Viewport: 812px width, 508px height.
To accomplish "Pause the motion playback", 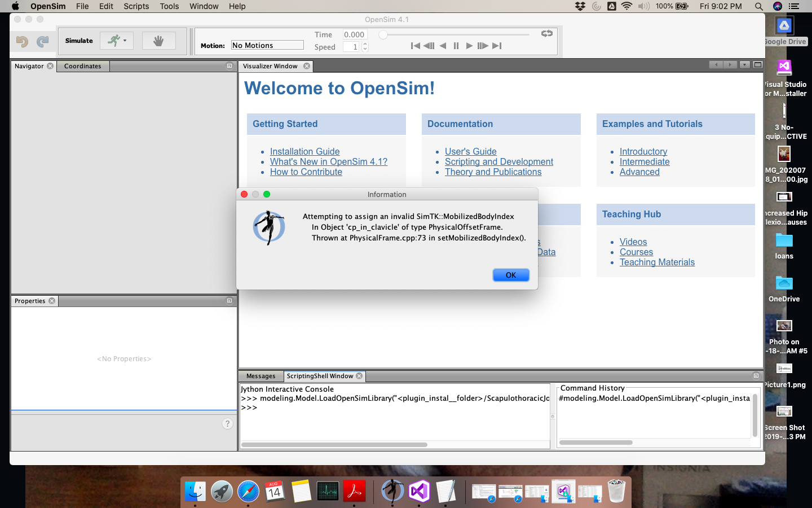I will (x=456, y=46).
